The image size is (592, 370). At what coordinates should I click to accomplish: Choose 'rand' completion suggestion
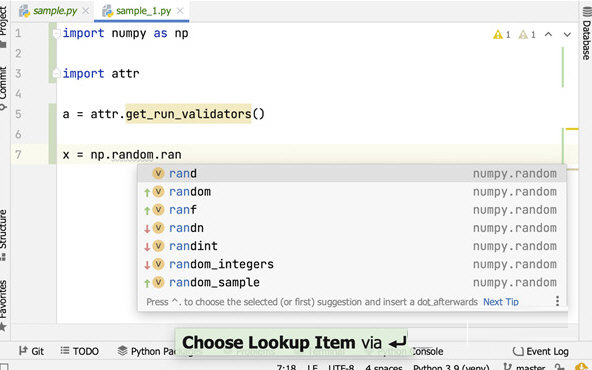point(352,174)
